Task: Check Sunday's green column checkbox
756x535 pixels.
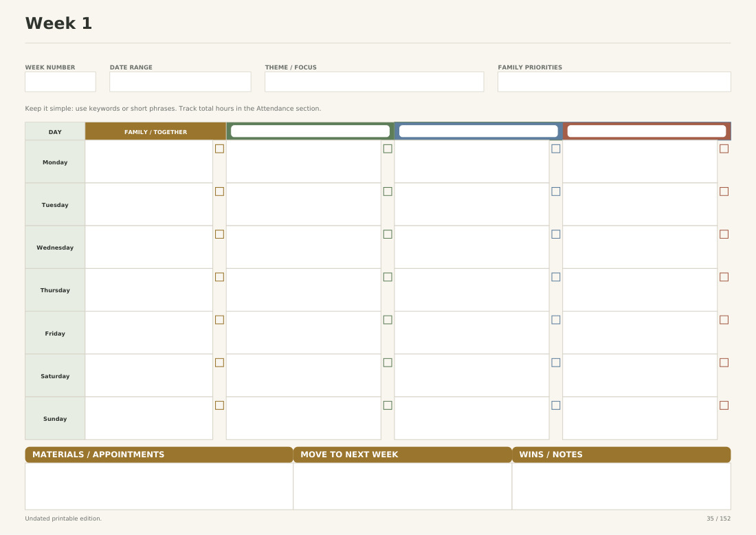Action: 388,405
